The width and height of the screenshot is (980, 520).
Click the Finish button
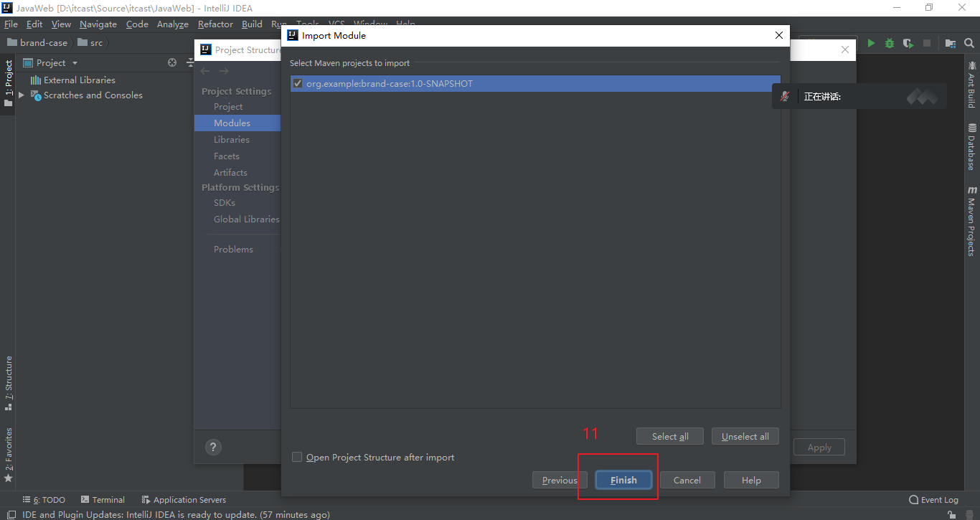pyautogui.click(x=623, y=480)
